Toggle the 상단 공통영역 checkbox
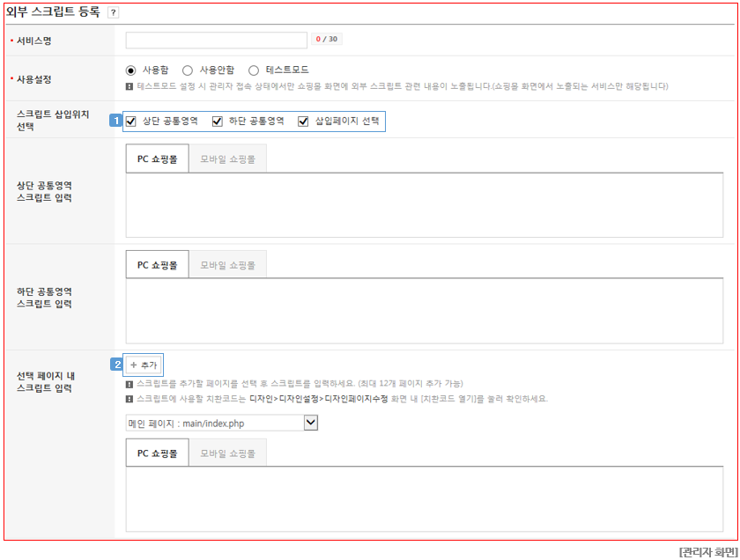 coord(130,122)
